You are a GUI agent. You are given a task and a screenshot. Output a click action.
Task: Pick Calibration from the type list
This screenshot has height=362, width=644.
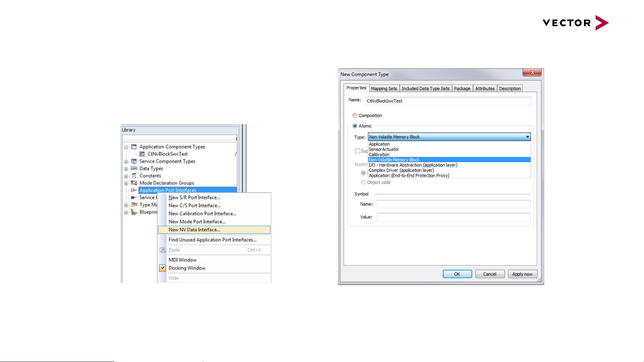tap(379, 155)
